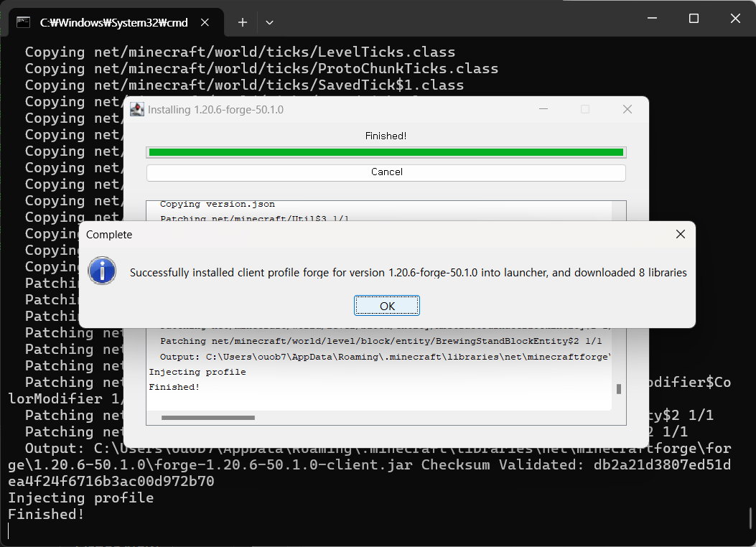Maximize the terminal window
Viewport: 756px width, 547px height.
click(x=694, y=19)
